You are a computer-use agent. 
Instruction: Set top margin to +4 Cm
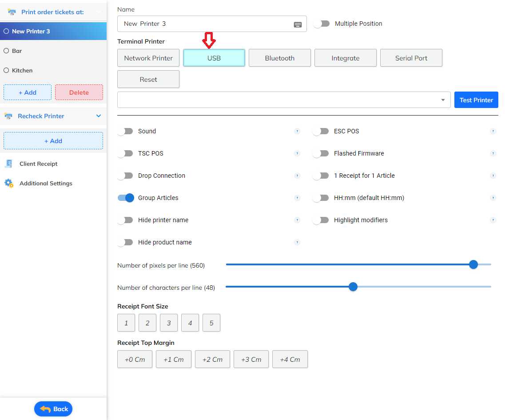coord(290,359)
